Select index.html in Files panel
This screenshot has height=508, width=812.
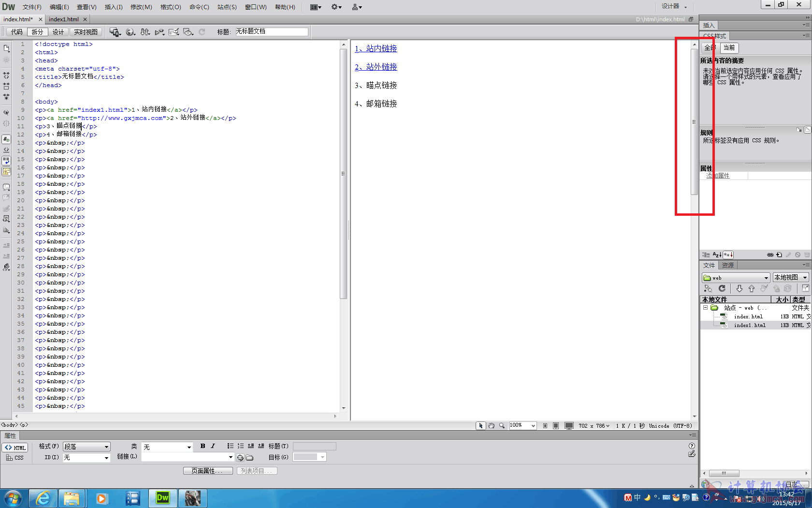[x=748, y=317]
